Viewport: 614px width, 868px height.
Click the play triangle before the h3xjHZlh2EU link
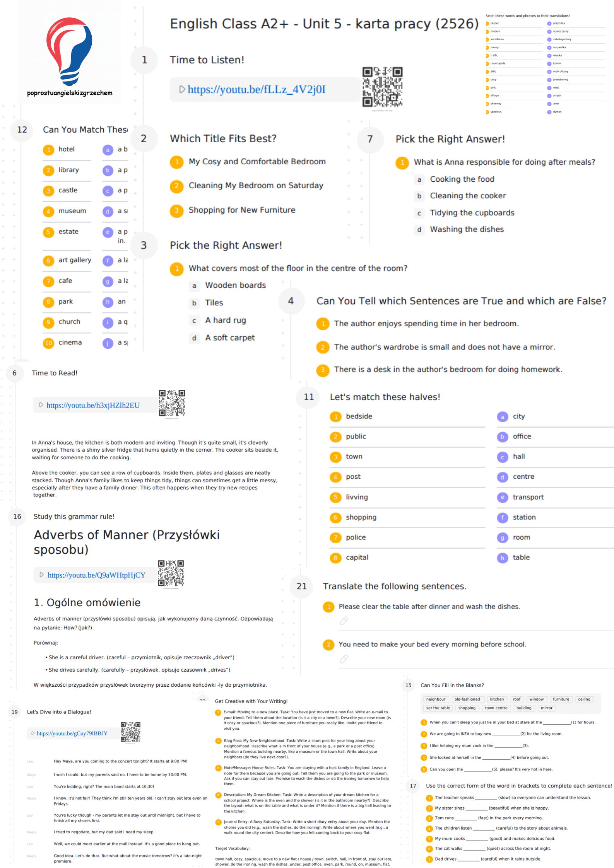pos(41,405)
